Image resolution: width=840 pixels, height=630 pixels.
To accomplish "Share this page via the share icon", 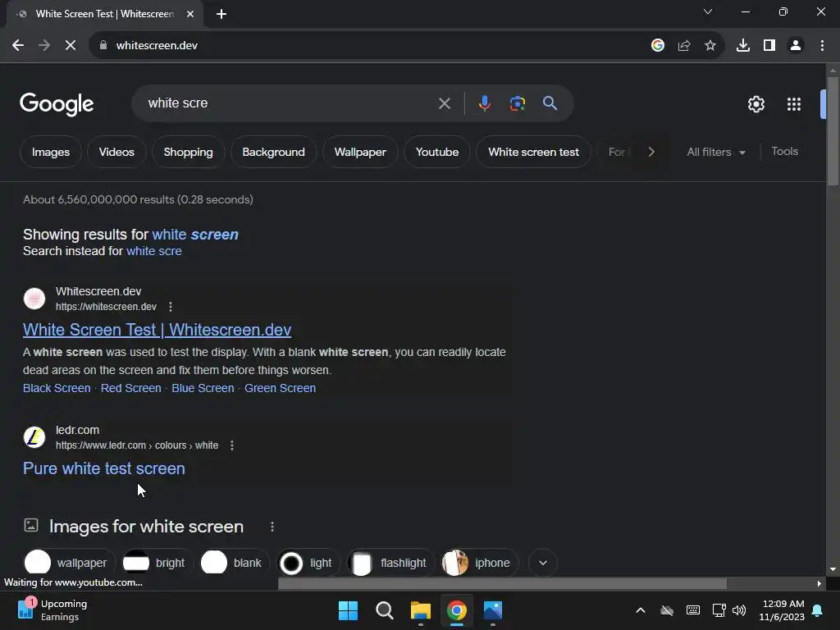I will click(684, 46).
